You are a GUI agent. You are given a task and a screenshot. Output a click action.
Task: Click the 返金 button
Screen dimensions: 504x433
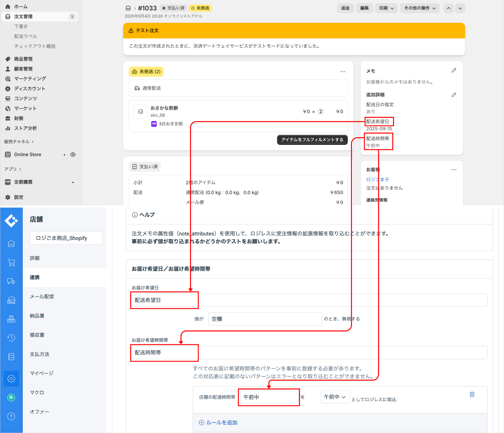coord(345,8)
